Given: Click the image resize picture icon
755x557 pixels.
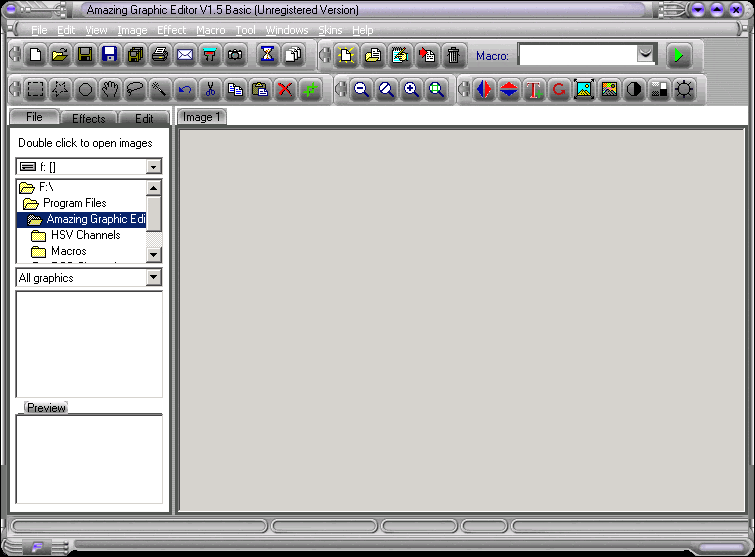Looking at the screenshot, I should (584, 90).
